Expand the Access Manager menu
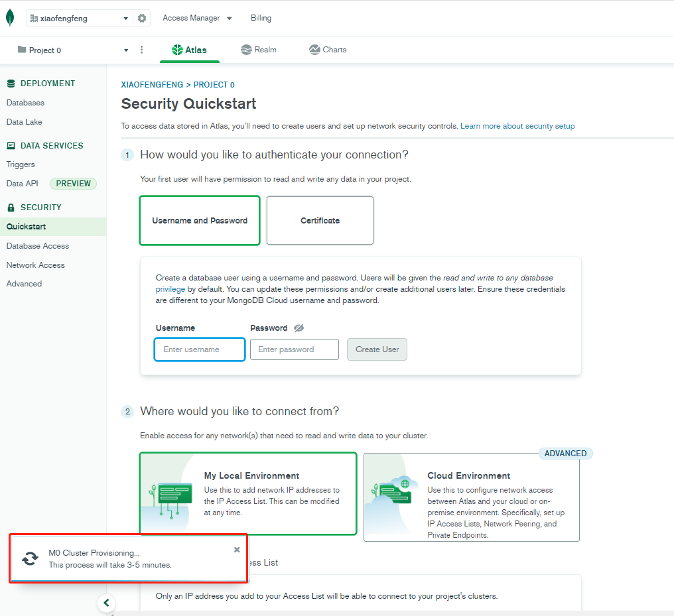 pyautogui.click(x=197, y=18)
